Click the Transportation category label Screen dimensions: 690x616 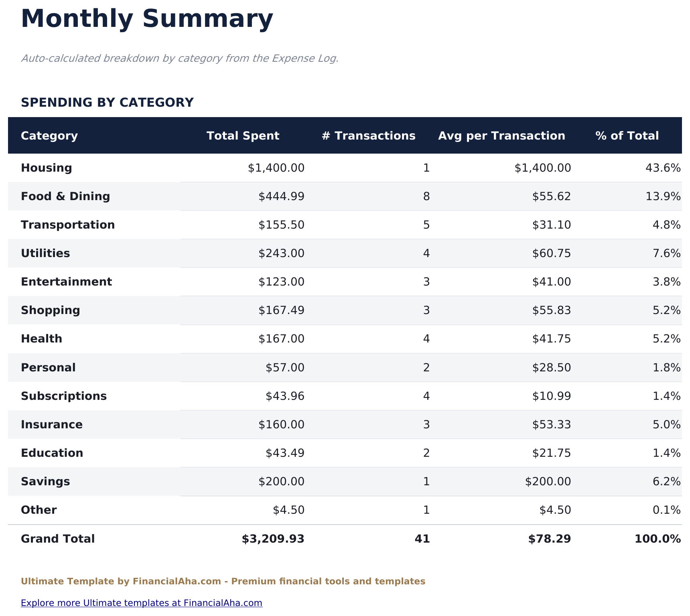pyautogui.click(x=68, y=225)
